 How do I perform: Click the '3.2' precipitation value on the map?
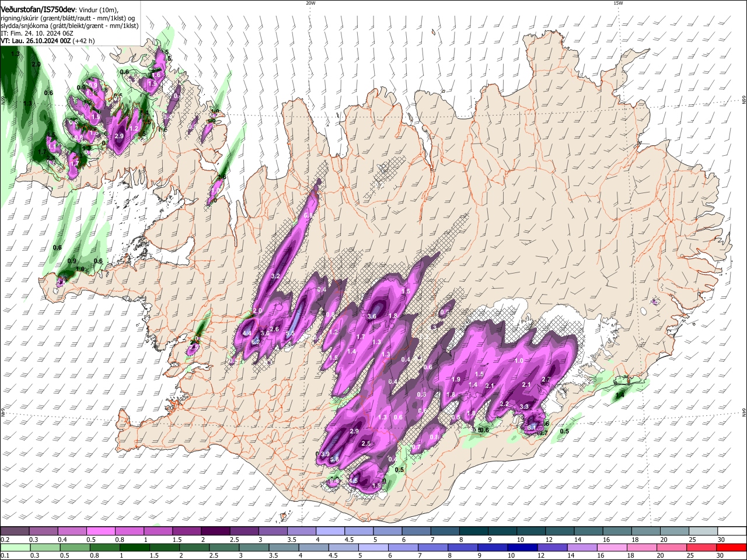[276, 276]
